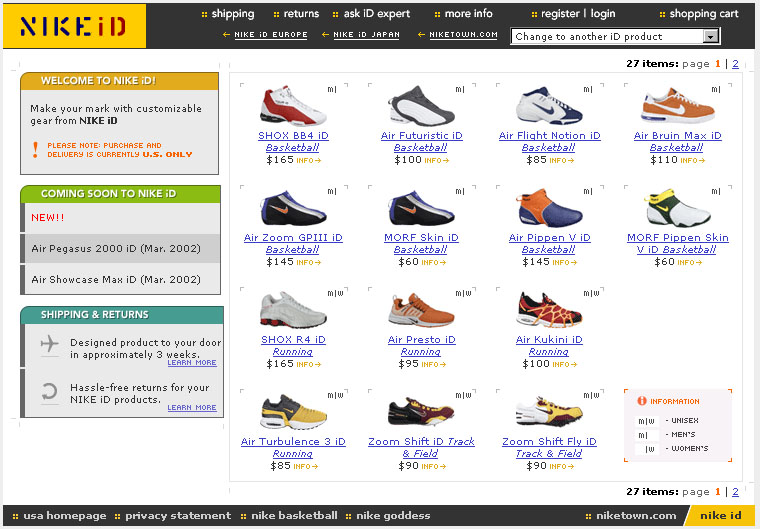The image size is (760, 529).
Task: Open the MORF Pippen Skin V iD link
Action: click(x=678, y=244)
